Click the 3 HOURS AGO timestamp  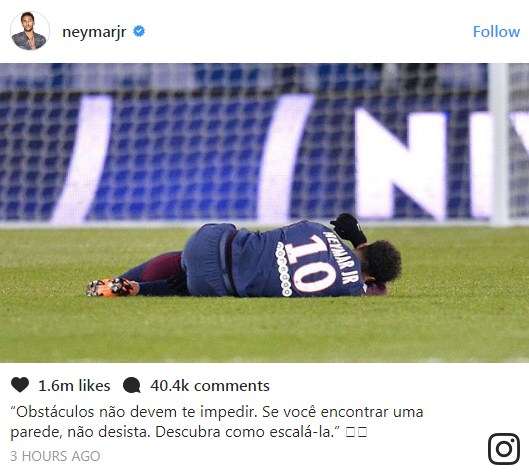coord(55,456)
